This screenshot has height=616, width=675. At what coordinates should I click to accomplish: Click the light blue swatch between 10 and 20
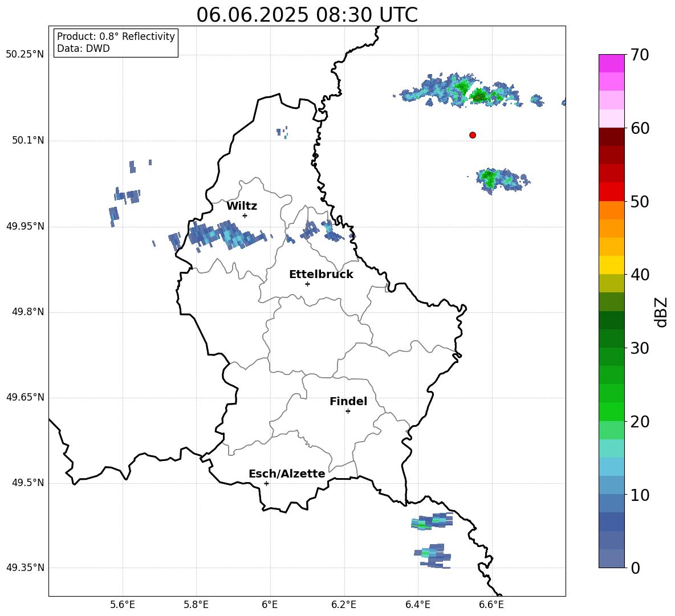tap(611, 467)
